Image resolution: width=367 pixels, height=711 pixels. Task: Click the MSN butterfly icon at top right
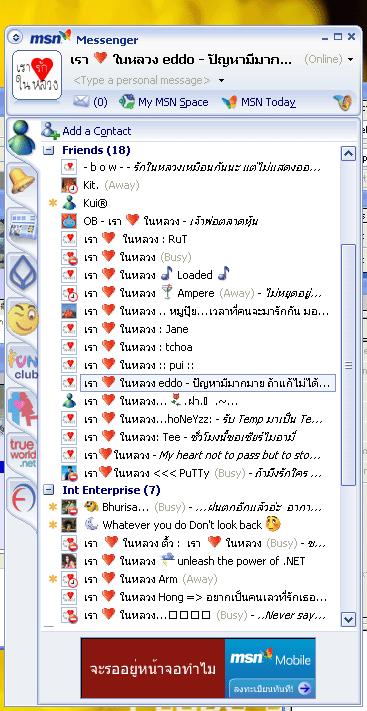coord(342,102)
